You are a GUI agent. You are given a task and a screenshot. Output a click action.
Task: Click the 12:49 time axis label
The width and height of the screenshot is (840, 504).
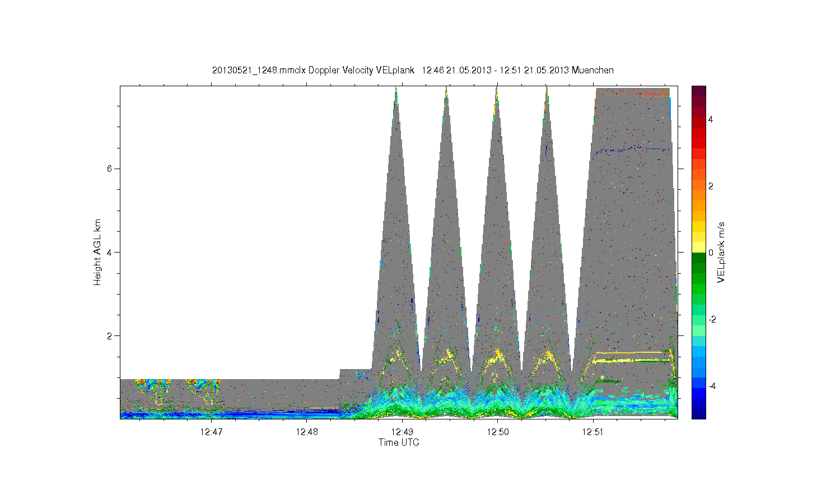click(402, 432)
